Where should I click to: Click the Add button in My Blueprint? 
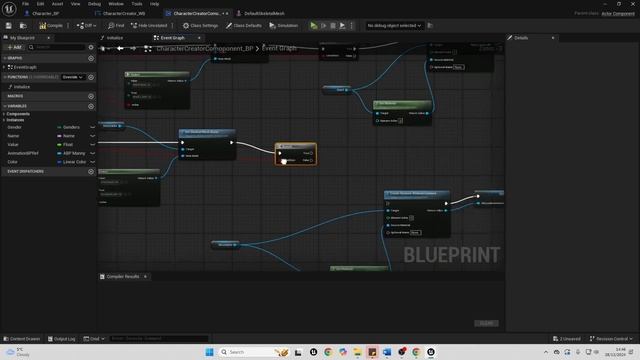pos(14,47)
